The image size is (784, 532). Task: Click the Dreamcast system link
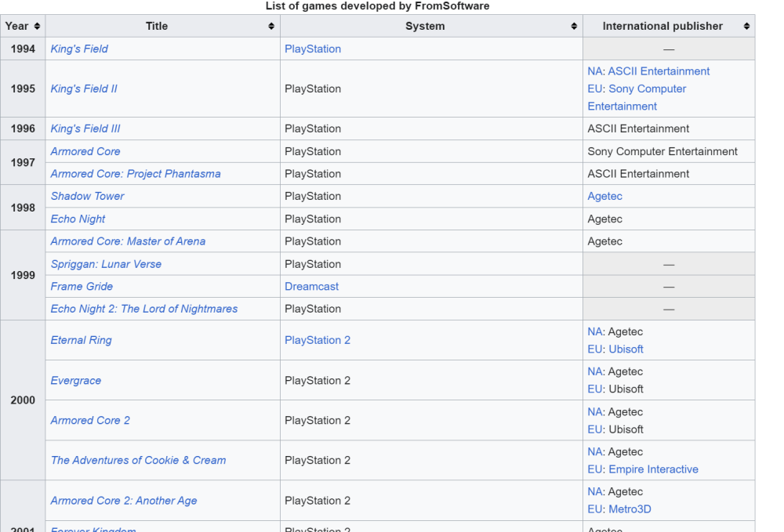[311, 287]
